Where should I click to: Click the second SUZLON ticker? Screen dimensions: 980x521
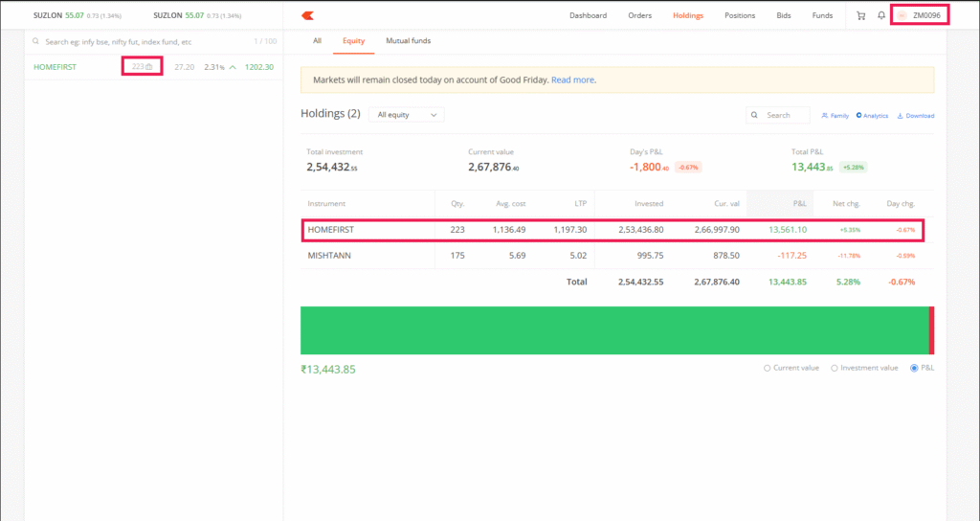click(197, 15)
